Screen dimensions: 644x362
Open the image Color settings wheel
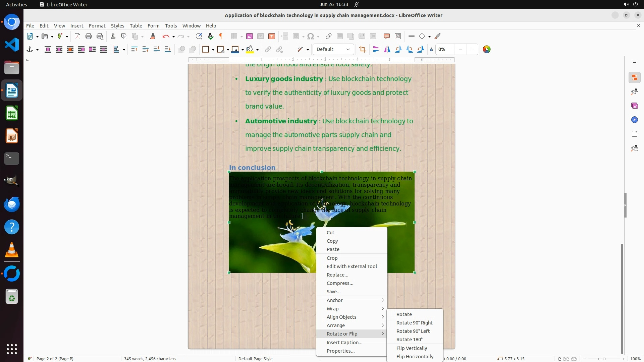[x=486, y=50]
